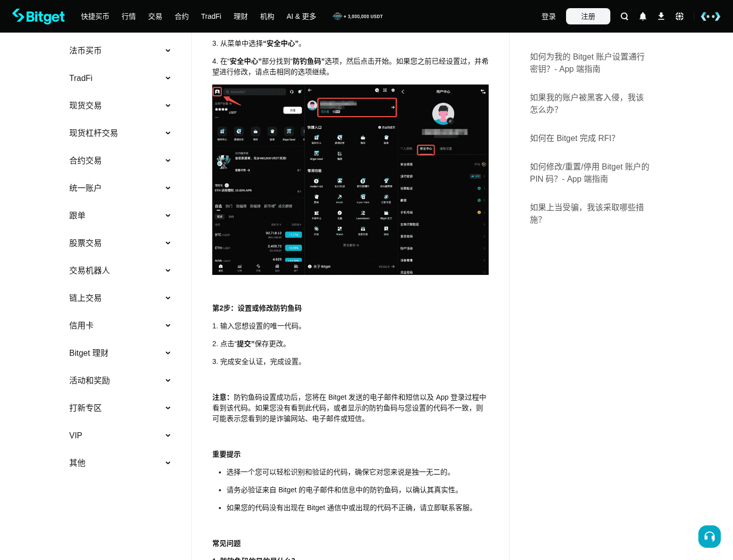Click the 注册 register button
Viewport: 733px width, 560px height.
click(x=588, y=16)
